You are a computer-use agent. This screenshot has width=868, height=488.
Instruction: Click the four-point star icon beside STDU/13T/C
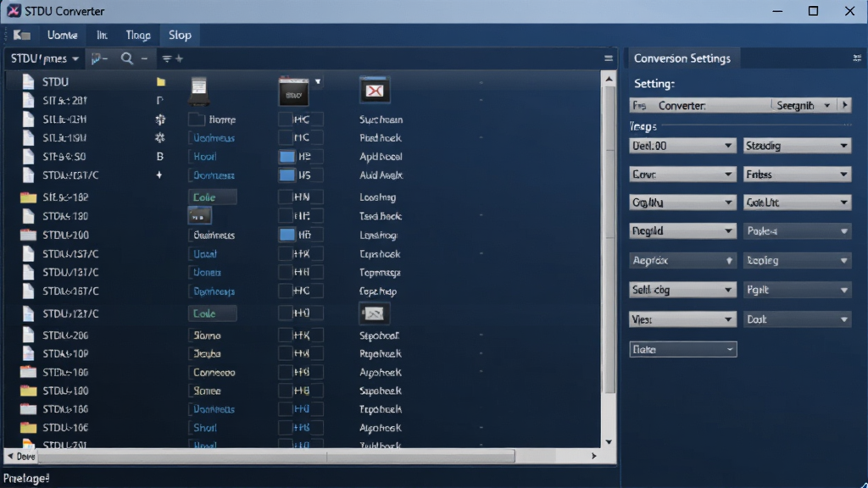[159, 175]
